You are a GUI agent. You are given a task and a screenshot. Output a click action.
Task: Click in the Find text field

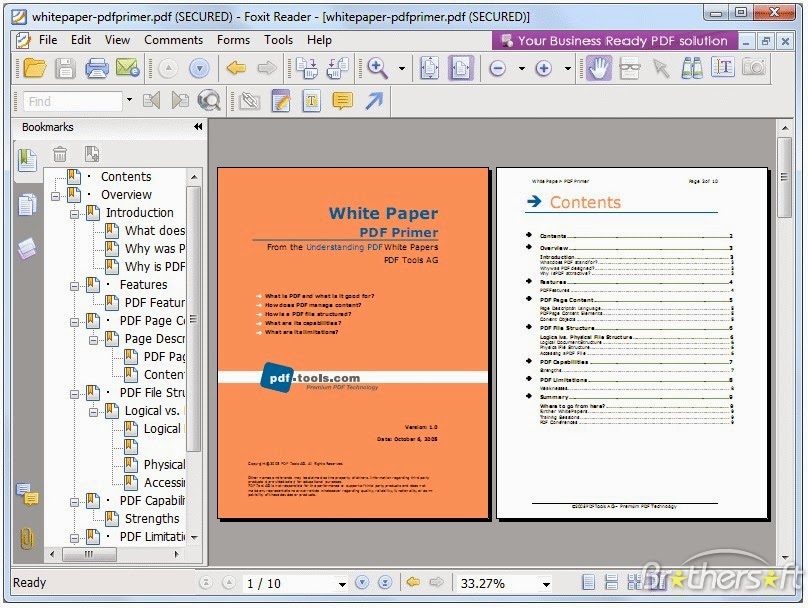(x=73, y=101)
